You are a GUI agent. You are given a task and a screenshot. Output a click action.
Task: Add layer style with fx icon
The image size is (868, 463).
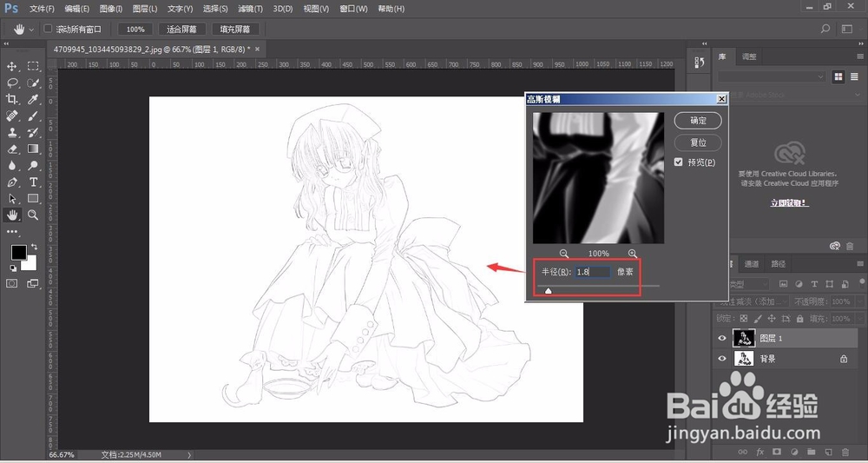click(760, 453)
